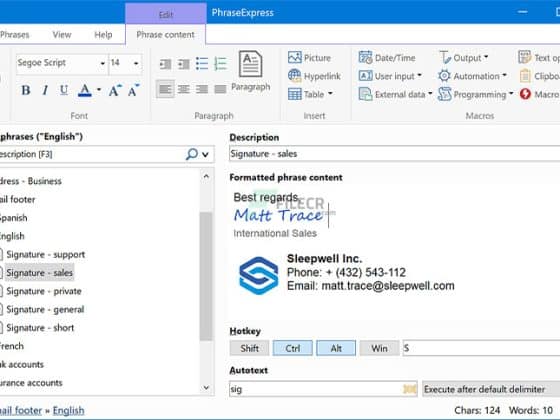Viewport: 560px width, 420px height.
Task: Align text right
Action: point(202,89)
